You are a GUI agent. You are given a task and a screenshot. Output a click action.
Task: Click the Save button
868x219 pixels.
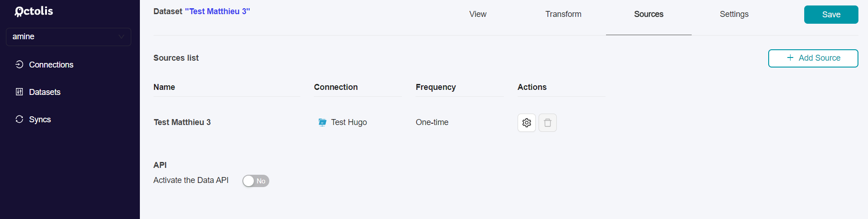pyautogui.click(x=831, y=15)
